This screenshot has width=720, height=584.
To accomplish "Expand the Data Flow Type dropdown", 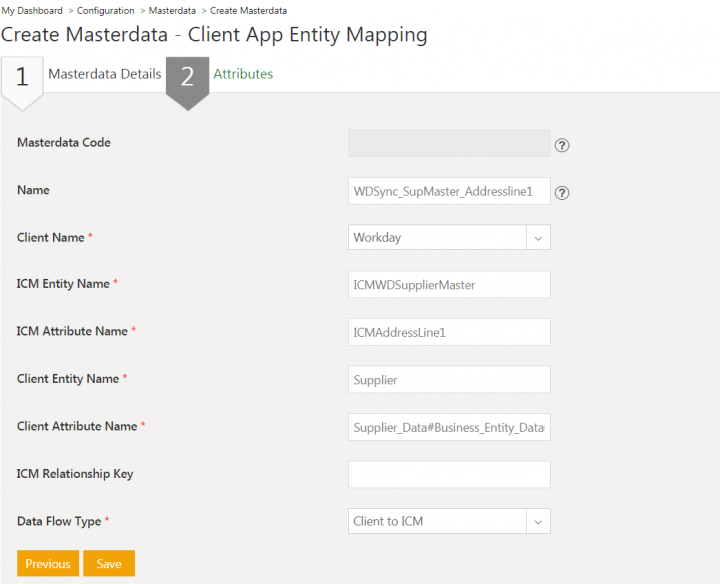I will pos(449,521).
